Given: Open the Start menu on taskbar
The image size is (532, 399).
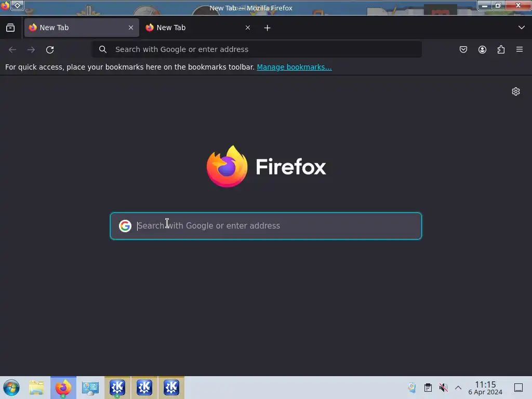Looking at the screenshot, I should [x=11, y=388].
